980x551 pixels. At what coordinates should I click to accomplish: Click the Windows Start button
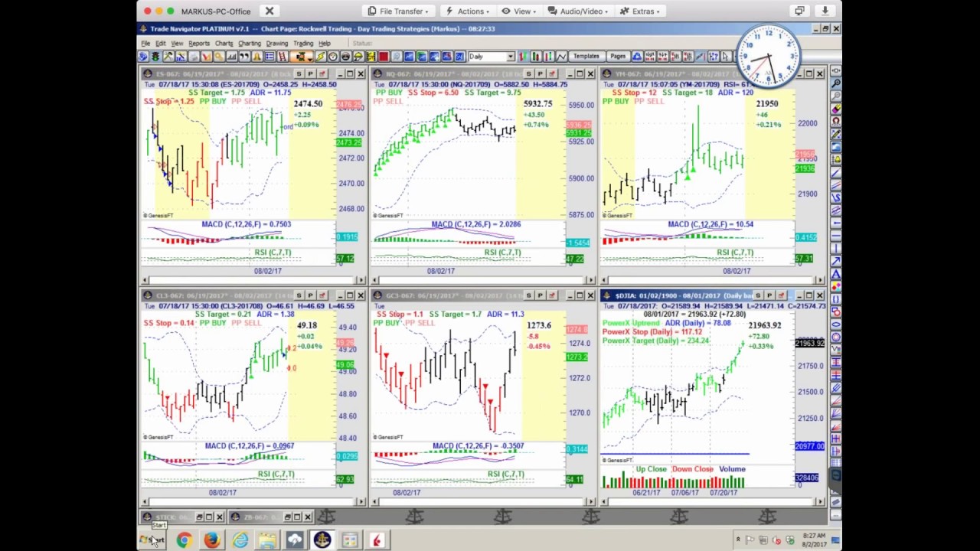point(152,540)
